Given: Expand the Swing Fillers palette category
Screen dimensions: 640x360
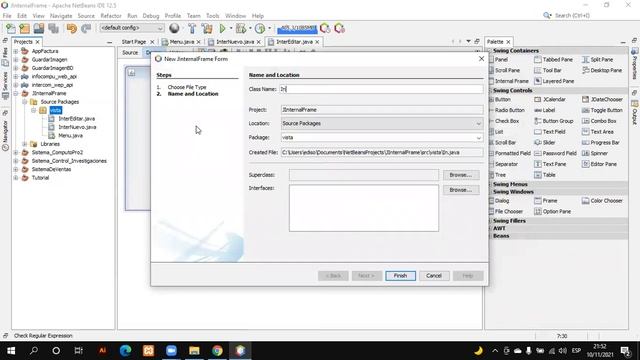Looking at the screenshot, I should coord(509,220).
